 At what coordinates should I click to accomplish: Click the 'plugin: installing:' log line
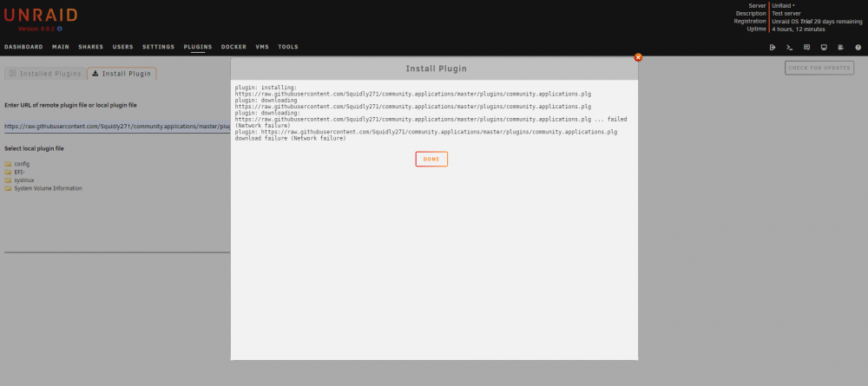coord(266,88)
